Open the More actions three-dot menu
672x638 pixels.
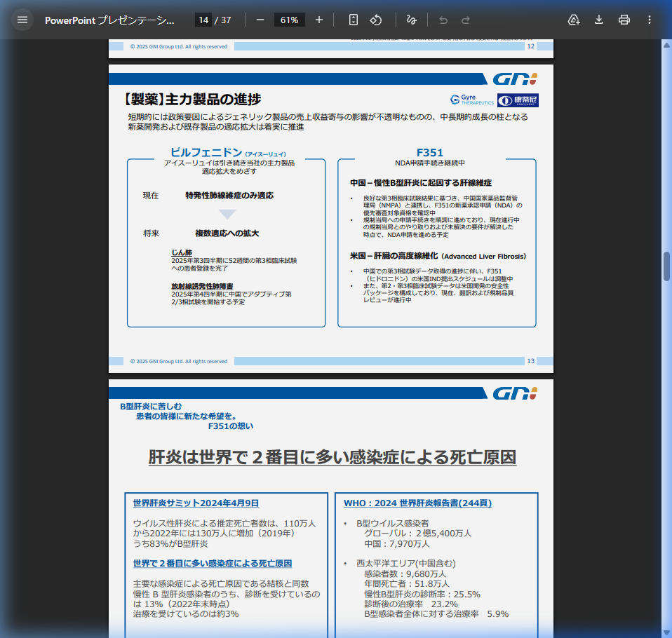tap(649, 20)
